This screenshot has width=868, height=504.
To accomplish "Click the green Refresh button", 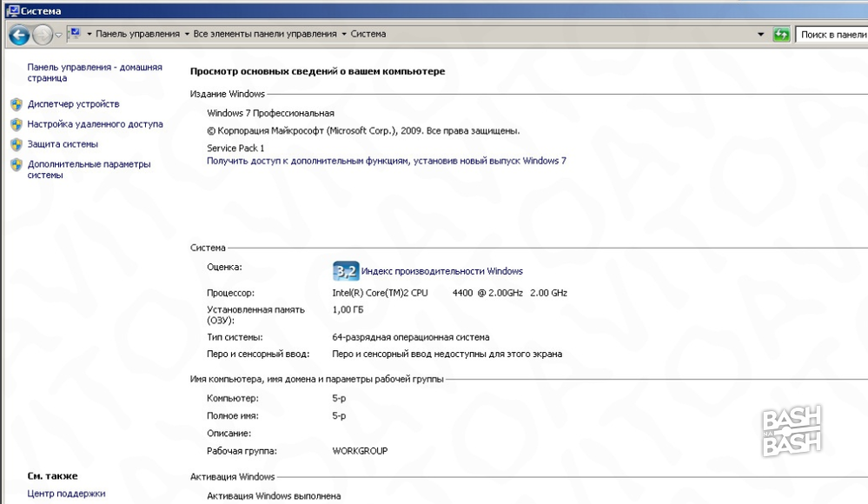I will tap(781, 35).
